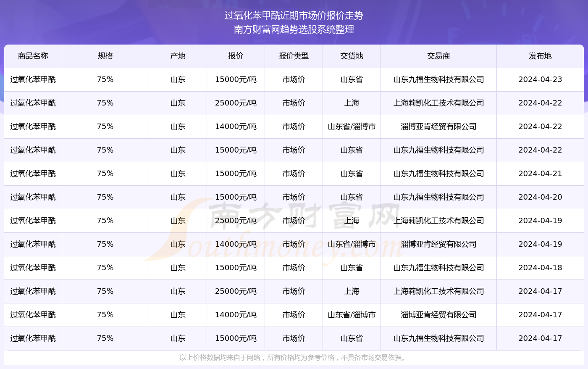Image resolution: width=588 pixels, height=369 pixels.
Task: Select 山东省 in the 2024-04-23 row
Action: (352, 79)
